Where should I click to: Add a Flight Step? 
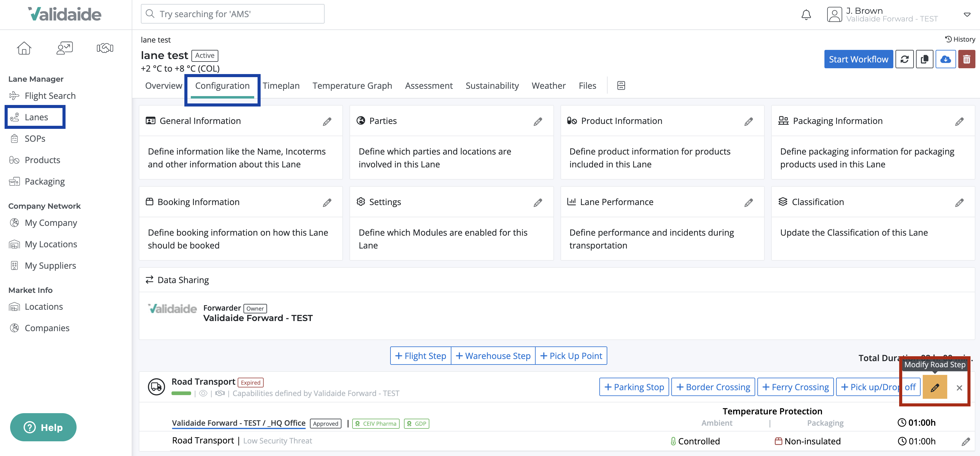point(420,356)
